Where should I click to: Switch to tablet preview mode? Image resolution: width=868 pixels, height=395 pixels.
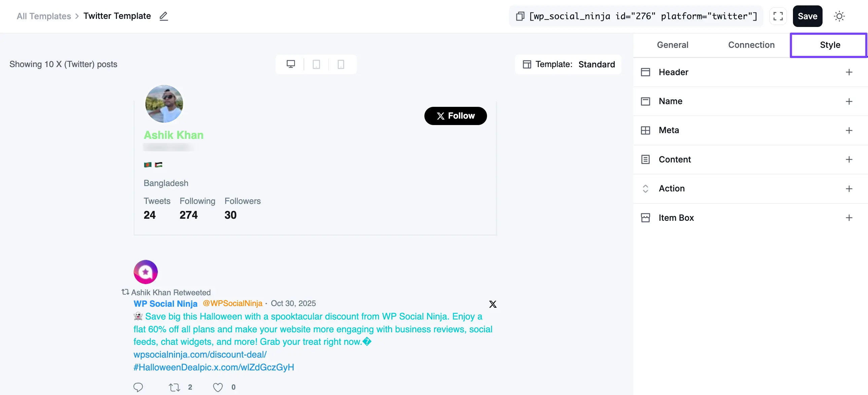[x=316, y=64]
